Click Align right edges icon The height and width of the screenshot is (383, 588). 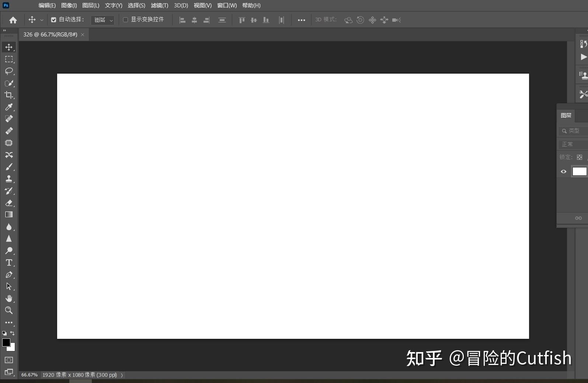(206, 20)
